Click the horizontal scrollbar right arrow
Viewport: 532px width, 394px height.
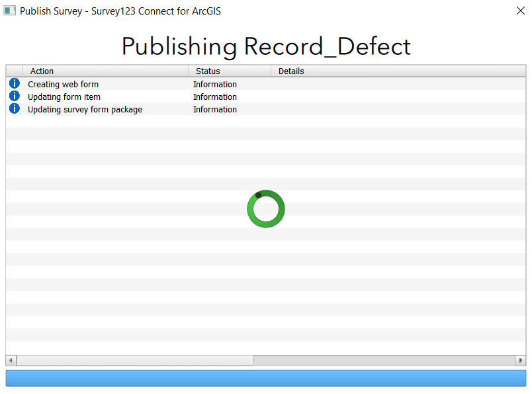coord(521,360)
